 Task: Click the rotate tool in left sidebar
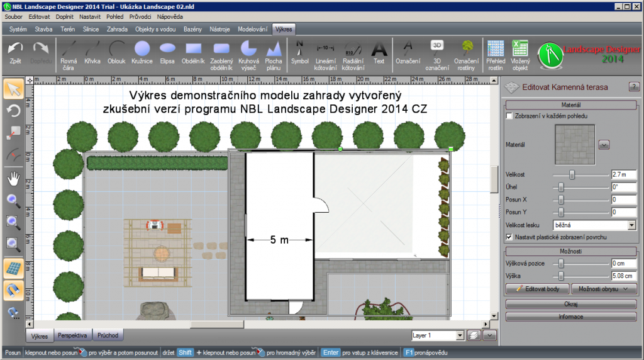[x=14, y=111]
